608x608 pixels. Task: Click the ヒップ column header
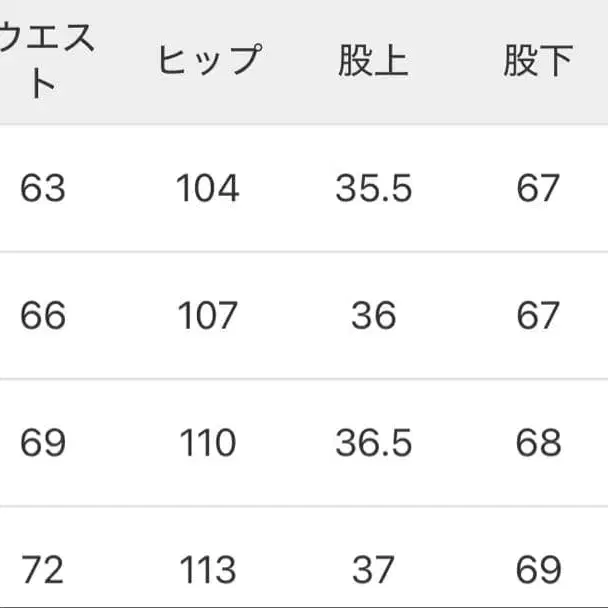click(208, 61)
